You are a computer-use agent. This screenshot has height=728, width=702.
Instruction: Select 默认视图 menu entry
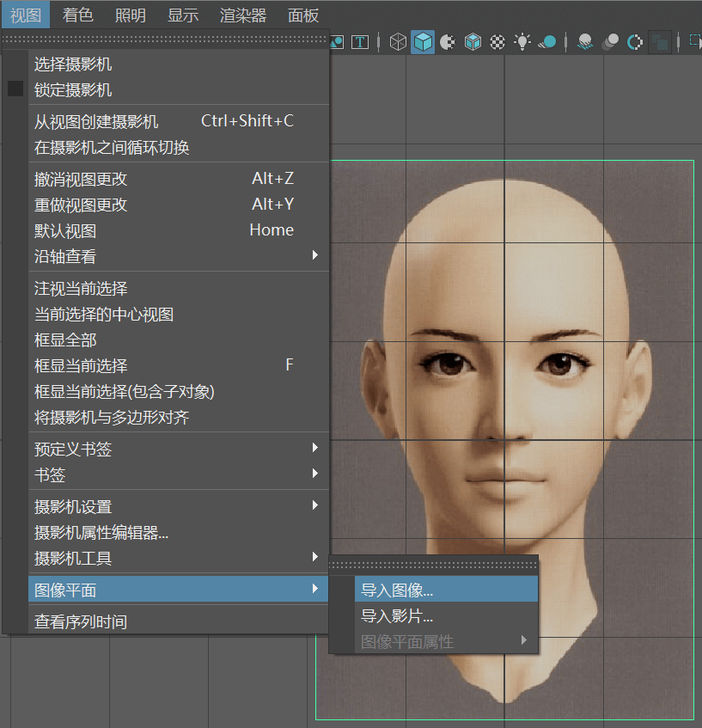pyautogui.click(x=179, y=230)
